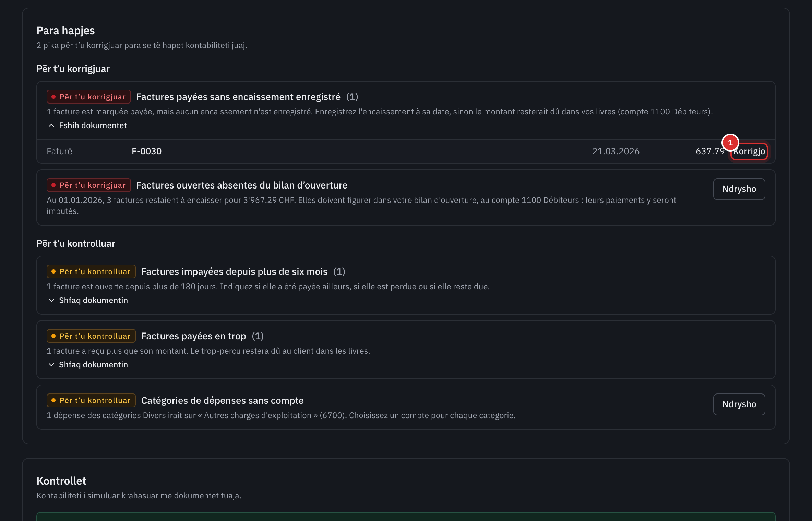812x521 pixels.
Task: Click the red badge numbered 1 near Korrigjo
Action: 730,142
